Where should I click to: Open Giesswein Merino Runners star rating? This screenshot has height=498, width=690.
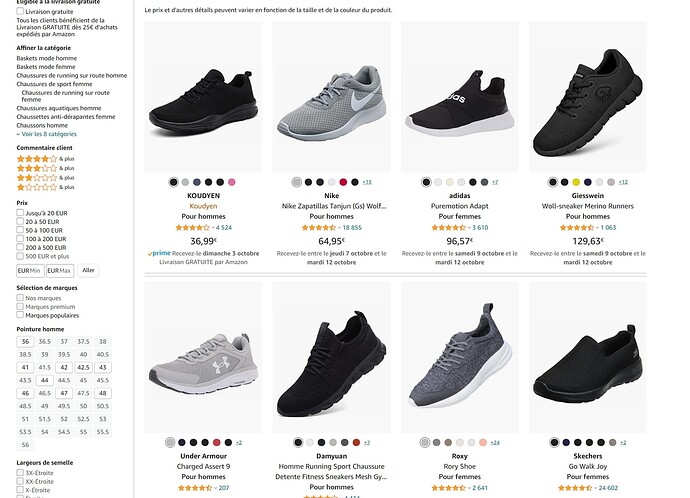578,228
